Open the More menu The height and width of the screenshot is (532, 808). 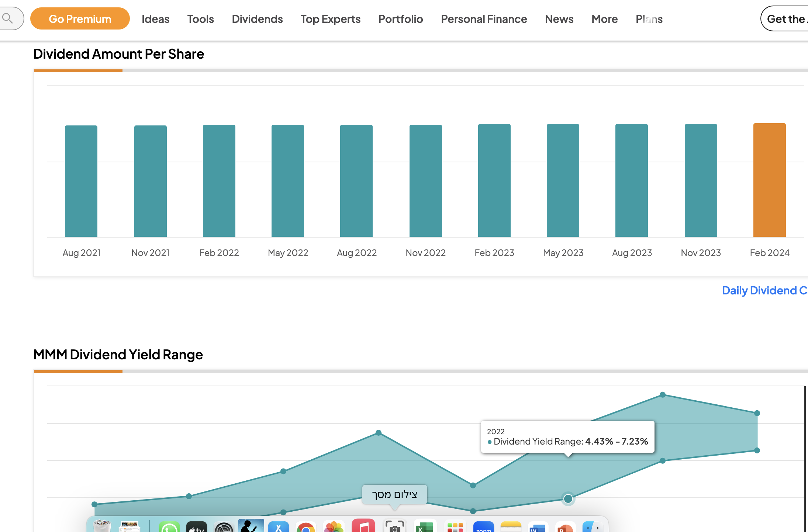pyautogui.click(x=604, y=19)
